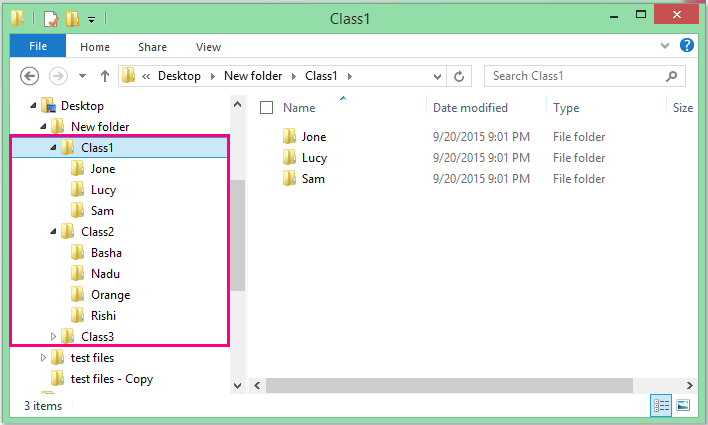Screen dimensions: 708x425
Task: Expand the Class3 tree node
Action: coord(53,337)
